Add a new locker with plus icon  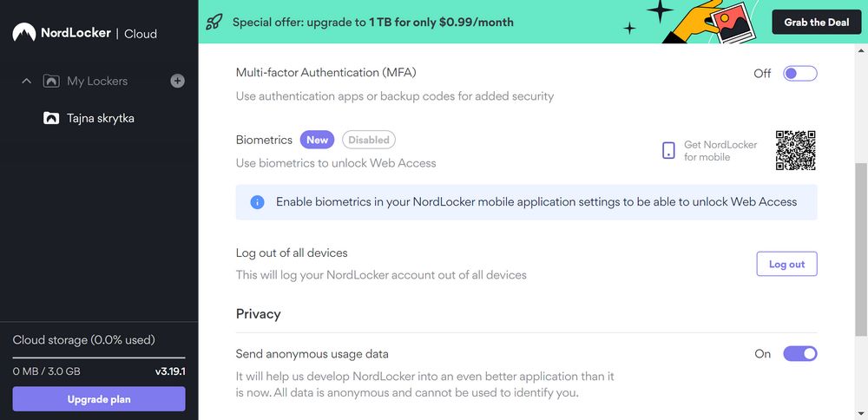point(177,82)
